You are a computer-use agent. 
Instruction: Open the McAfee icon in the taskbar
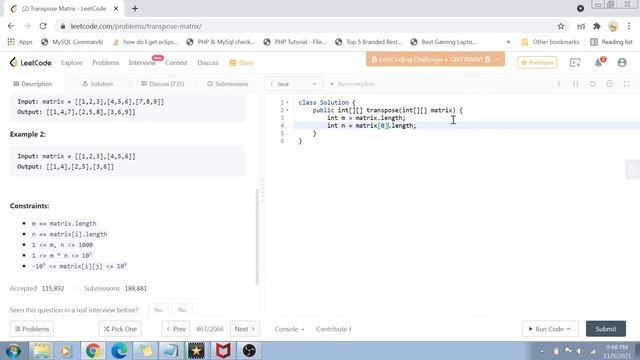tap(223, 351)
